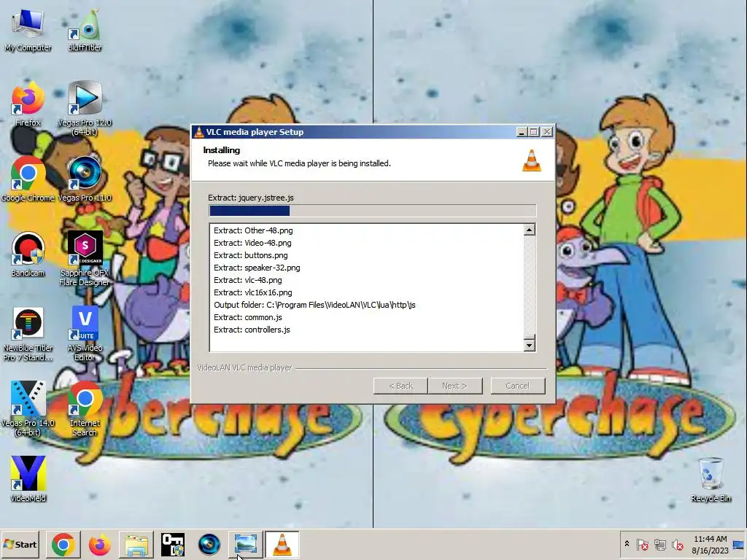The height and width of the screenshot is (560, 747).
Task: Select the VLC setup taskbar button
Action: click(x=282, y=544)
